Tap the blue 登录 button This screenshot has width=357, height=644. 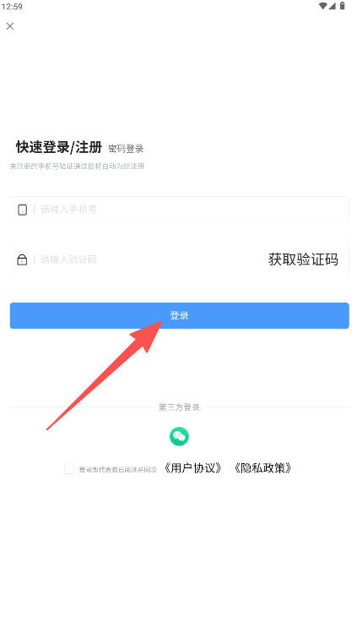click(179, 315)
